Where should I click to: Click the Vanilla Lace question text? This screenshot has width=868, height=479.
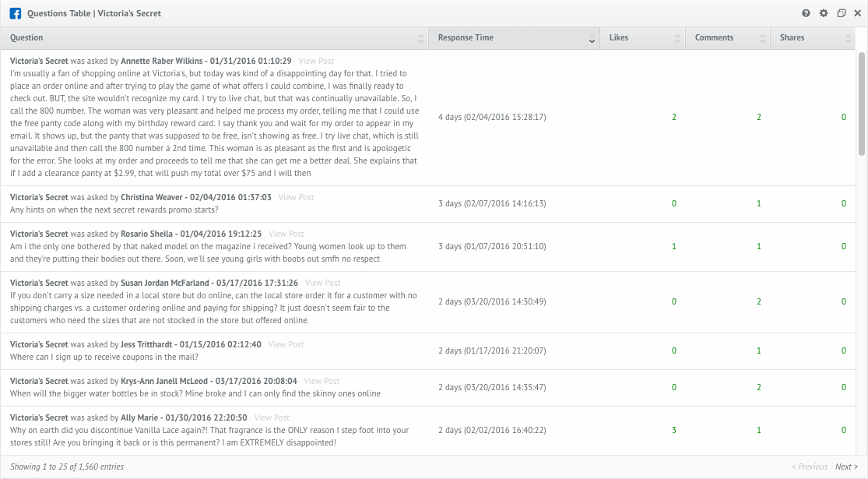pos(209,436)
